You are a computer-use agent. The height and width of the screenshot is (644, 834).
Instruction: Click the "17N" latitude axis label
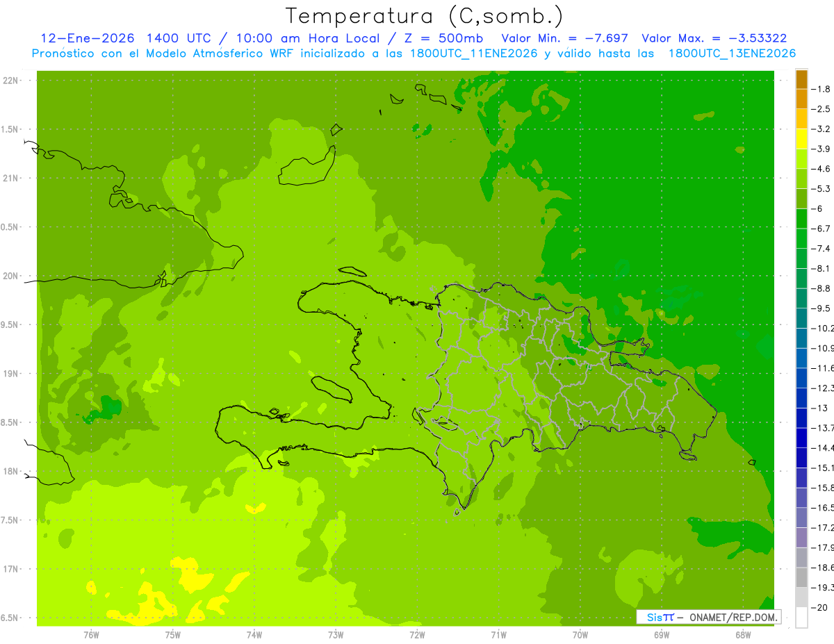click(x=11, y=569)
